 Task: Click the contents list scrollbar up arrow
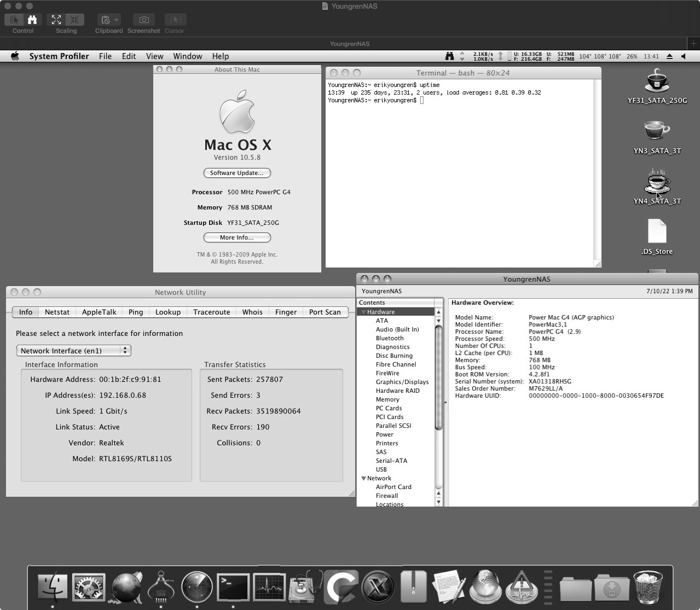click(x=438, y=312)
